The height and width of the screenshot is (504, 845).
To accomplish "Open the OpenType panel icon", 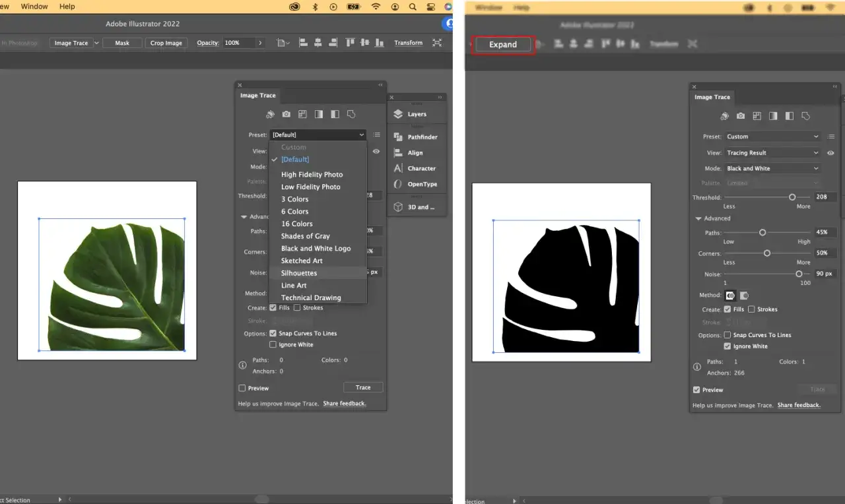I will (x=398, y=184).
